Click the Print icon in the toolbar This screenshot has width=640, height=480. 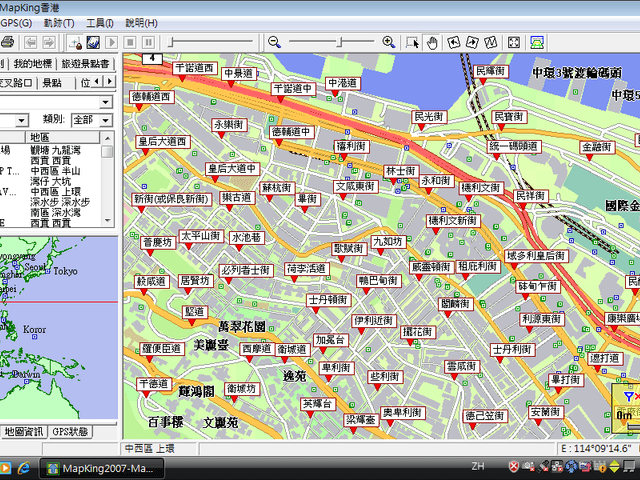(7, 42)
